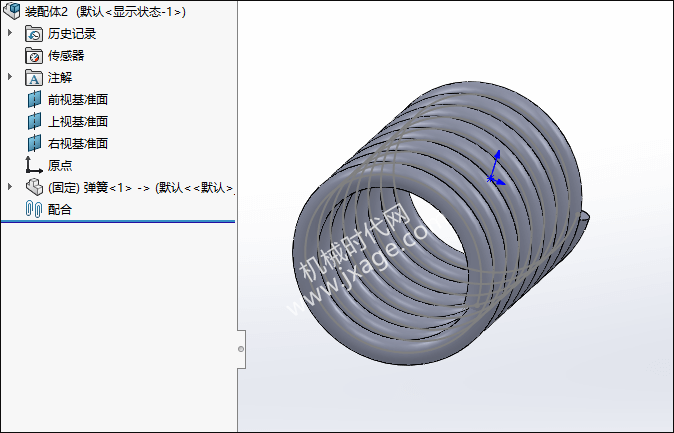Select the 历史记录 label
This screenshot has width=674, height=433.
coord(72,34)
